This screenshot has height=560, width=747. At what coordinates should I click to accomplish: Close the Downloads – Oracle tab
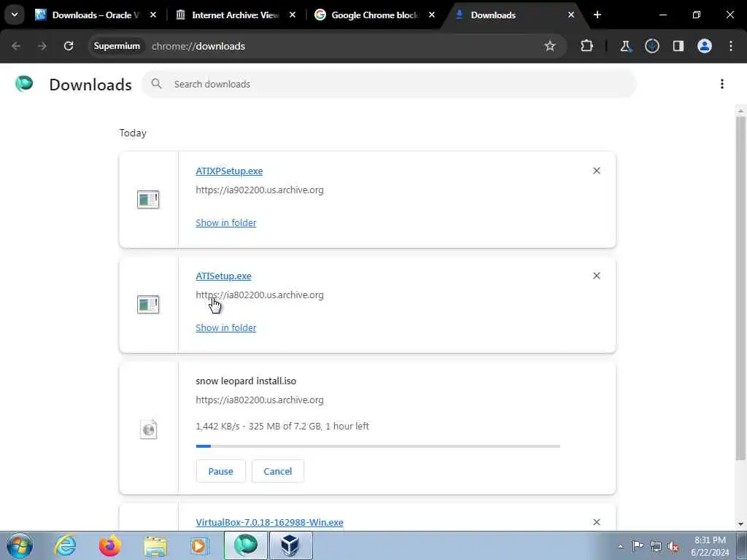[153, 15]
